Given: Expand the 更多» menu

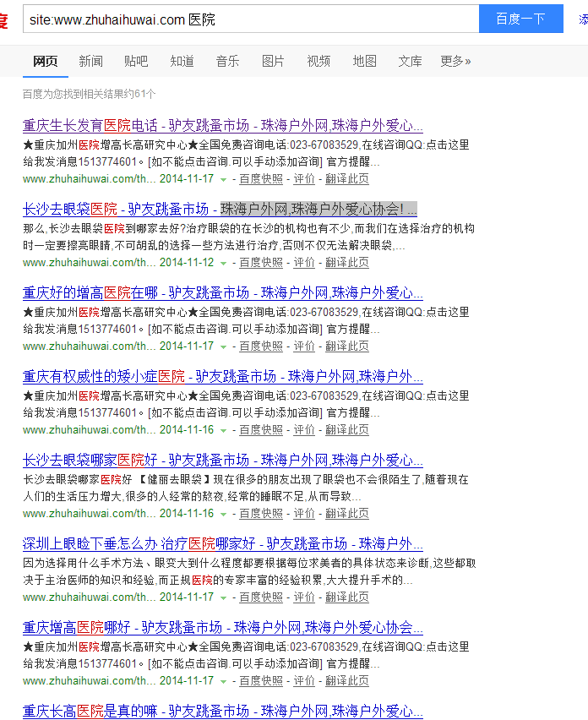Looking at the screenshot, I should (455, 61).
